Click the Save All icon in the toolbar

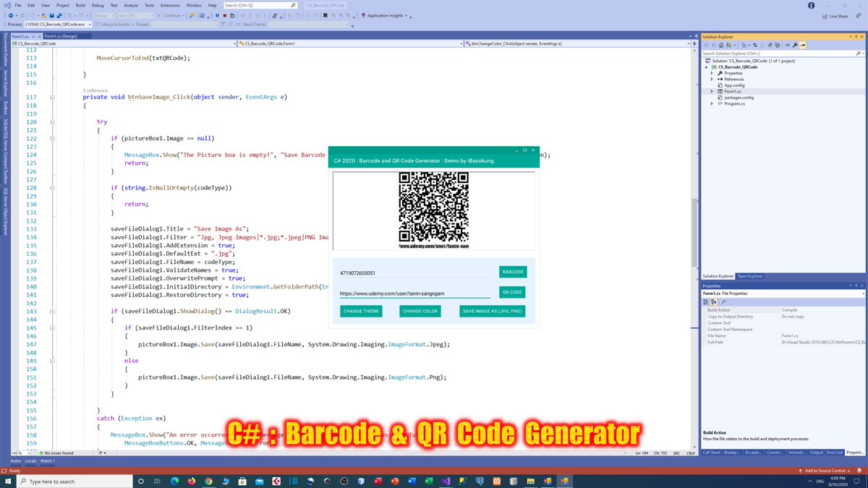coord(59,15)
